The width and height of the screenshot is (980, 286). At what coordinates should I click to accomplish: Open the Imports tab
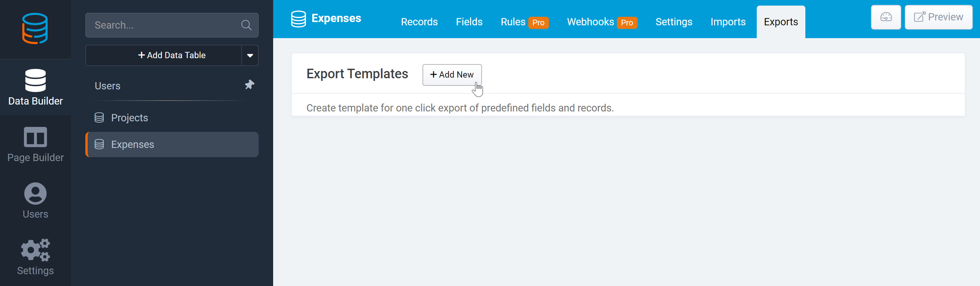[x=728, y=22]
